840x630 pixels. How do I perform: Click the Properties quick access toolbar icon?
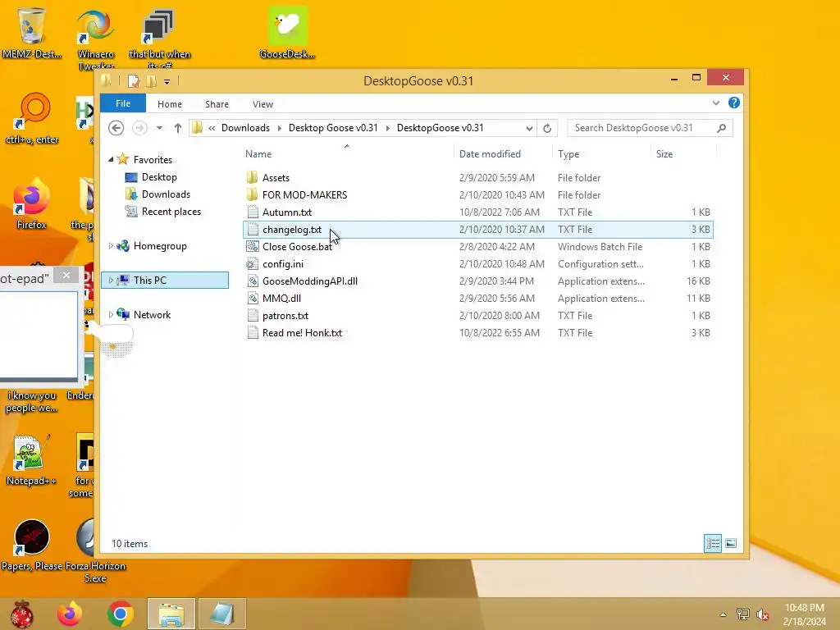[x=134, y=81]
